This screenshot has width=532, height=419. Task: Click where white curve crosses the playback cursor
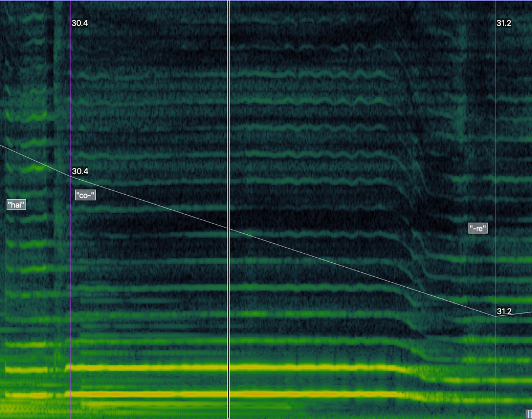click(229, 229)
